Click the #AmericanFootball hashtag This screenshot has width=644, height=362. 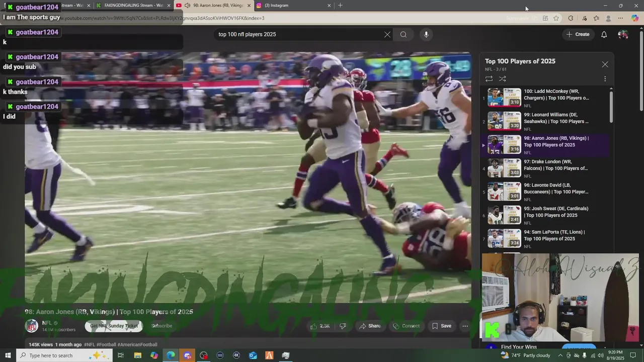pyautogui.click(x=137, y=344)
